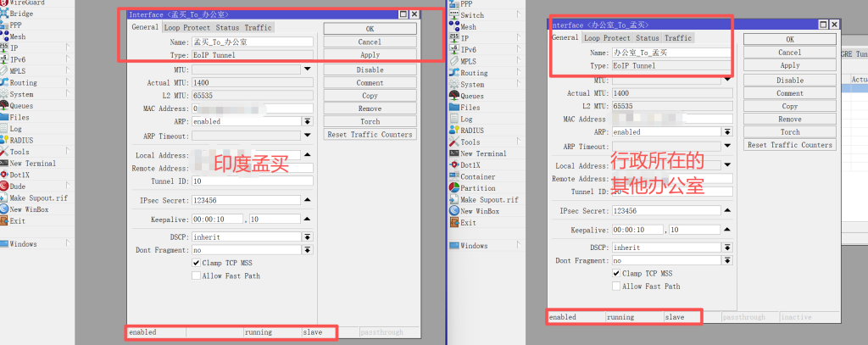Click the Partition icon in sidebar
Screen dimensions: 868x345
point(453,188)
